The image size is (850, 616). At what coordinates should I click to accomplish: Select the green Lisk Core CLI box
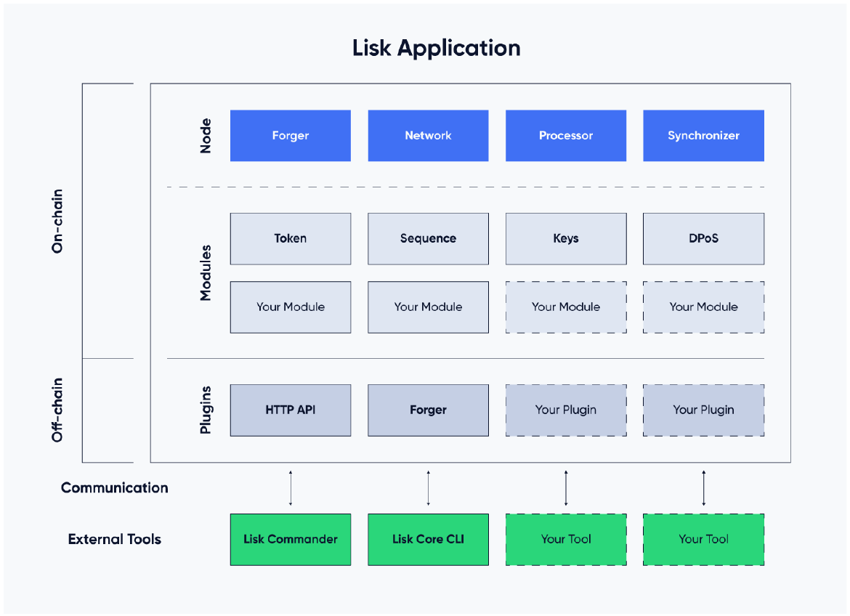click(428, 540)
